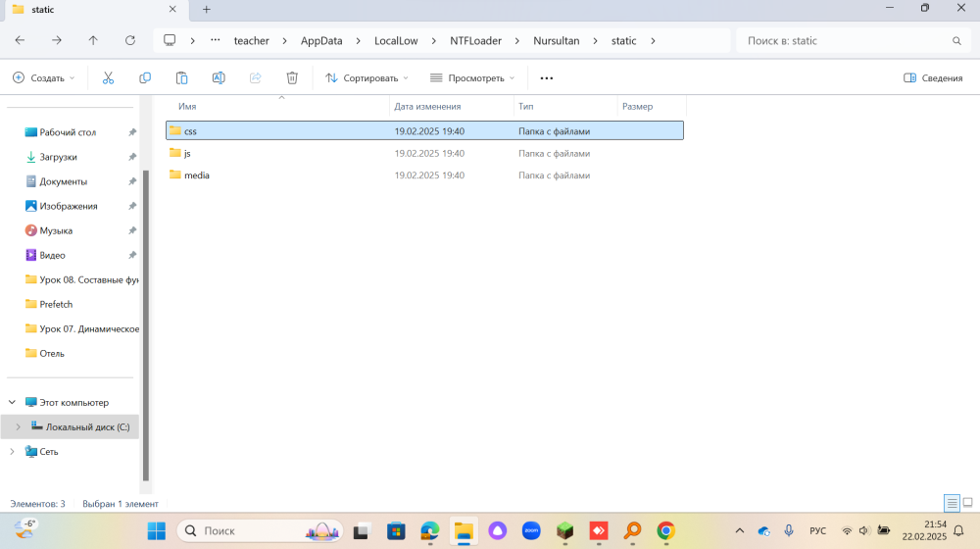Expand Сеть tree node

(x=12, y=452)
